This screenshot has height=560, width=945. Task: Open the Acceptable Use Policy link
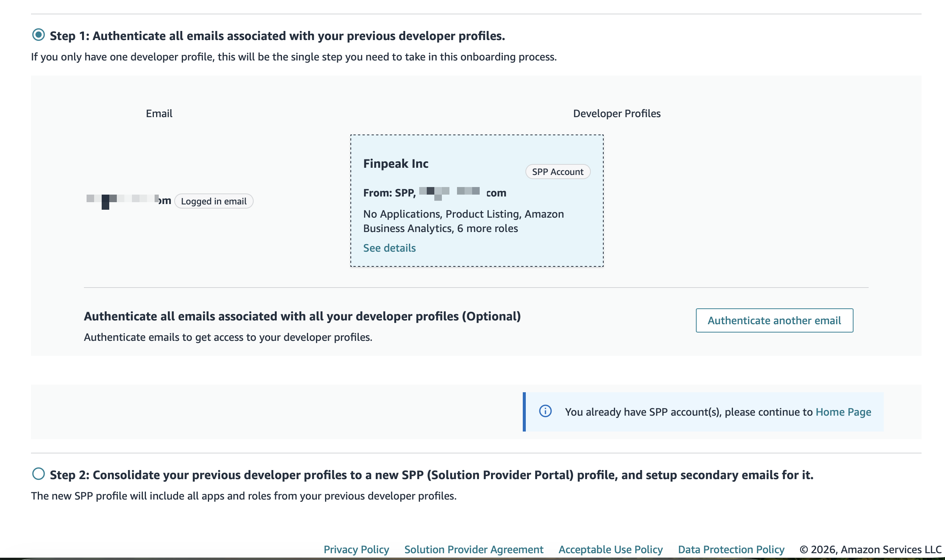611,549
